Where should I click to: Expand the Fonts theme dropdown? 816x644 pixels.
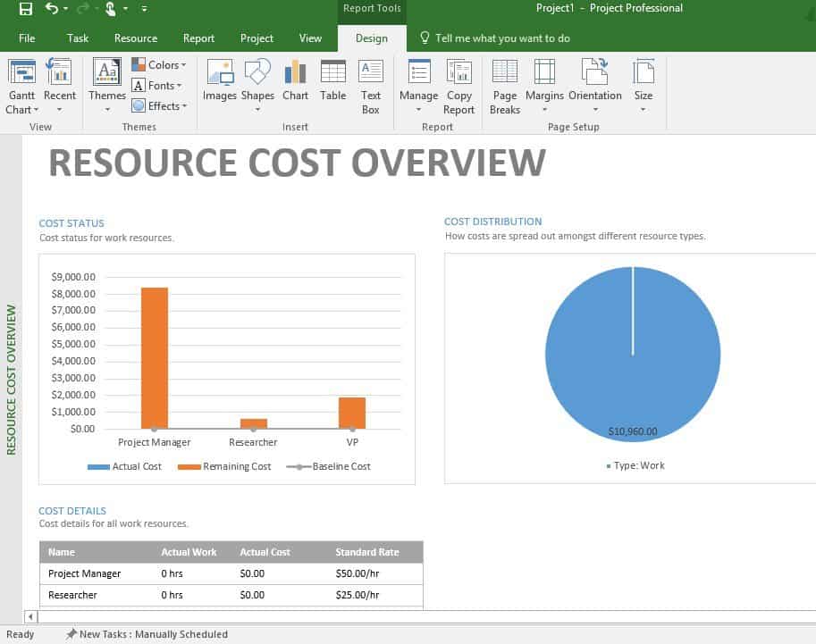(x=157, y=86)
